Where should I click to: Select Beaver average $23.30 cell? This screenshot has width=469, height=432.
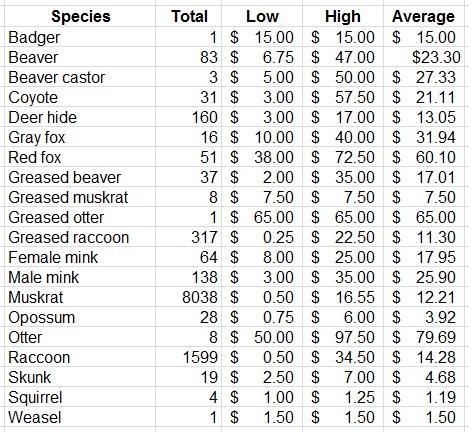pos(423,57)
